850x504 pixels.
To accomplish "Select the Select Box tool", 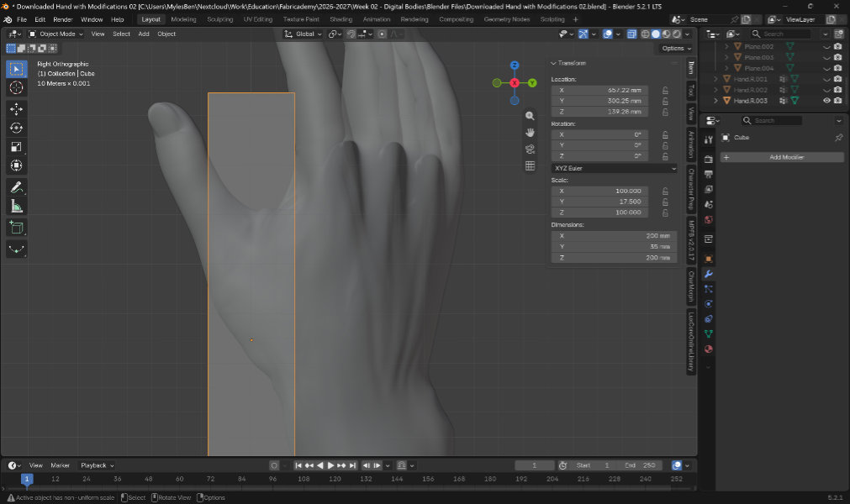I will click(16, 69).
